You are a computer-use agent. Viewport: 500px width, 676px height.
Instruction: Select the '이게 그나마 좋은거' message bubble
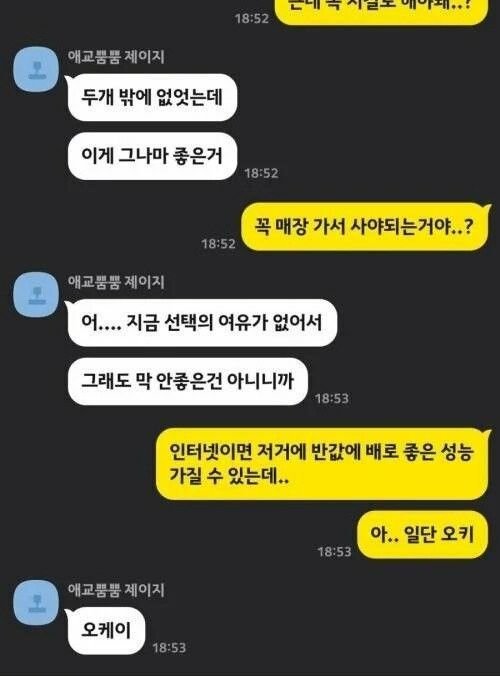point(152,156)
